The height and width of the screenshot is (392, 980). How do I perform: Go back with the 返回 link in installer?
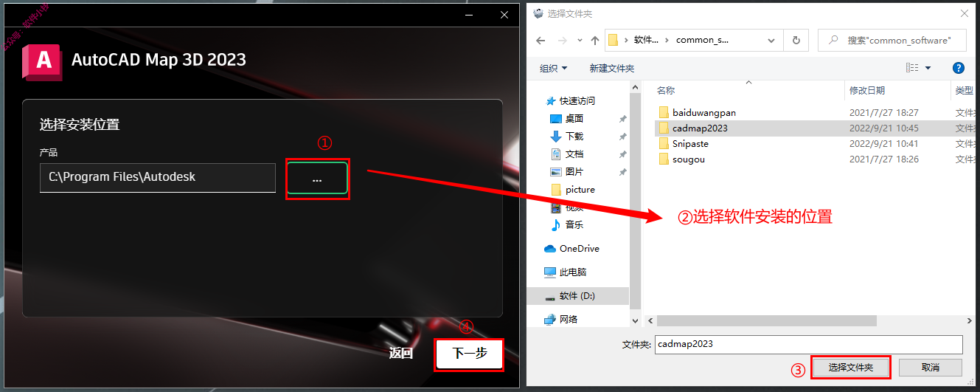(x=401, y=354)
